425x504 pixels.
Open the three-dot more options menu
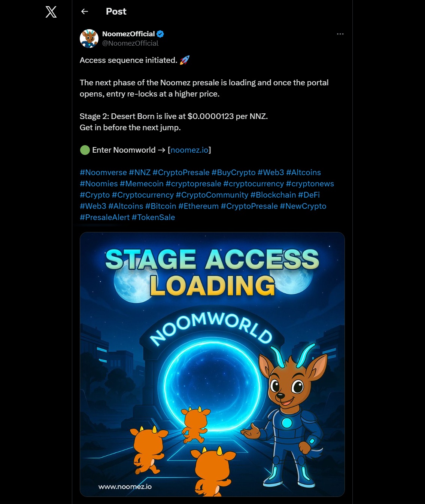(340, 34)
